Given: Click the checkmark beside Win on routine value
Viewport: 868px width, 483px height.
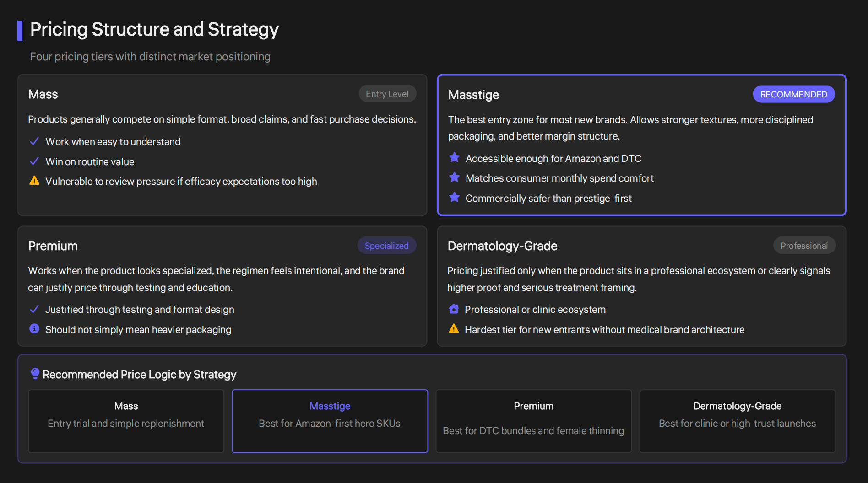Looking at the screenshot, I should coord(34,161).
